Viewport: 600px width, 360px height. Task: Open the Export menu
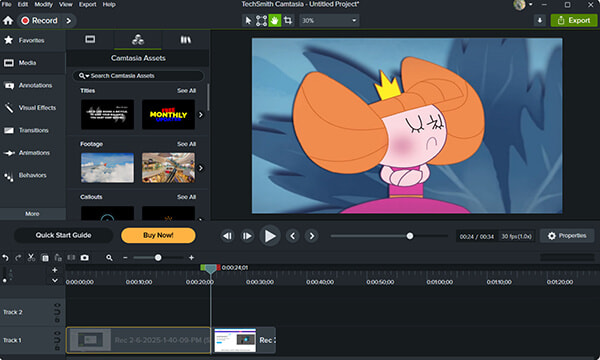tap(88, 4)
